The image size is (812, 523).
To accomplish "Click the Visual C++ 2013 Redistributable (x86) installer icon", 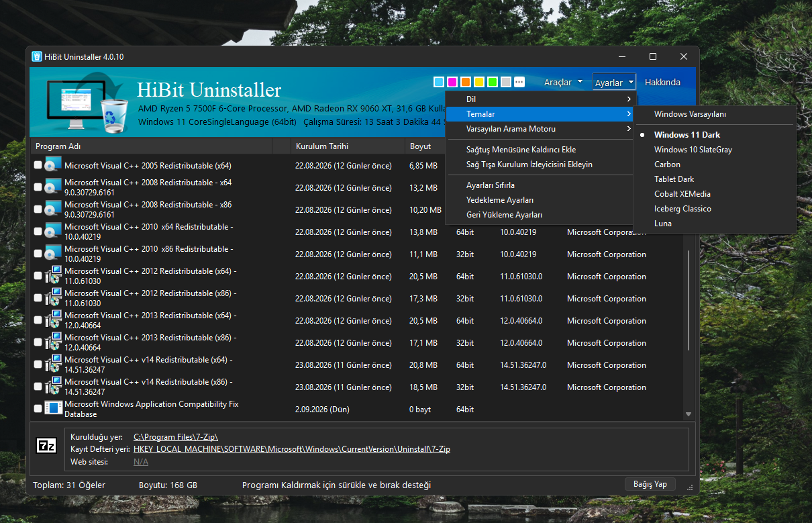I will click(53, 342).
